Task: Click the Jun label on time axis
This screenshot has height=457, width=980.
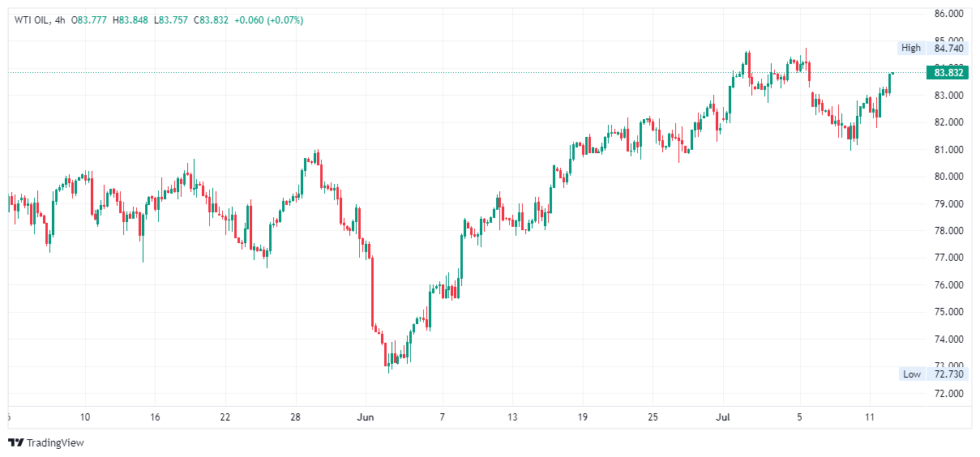Action: tap(366, 417)
